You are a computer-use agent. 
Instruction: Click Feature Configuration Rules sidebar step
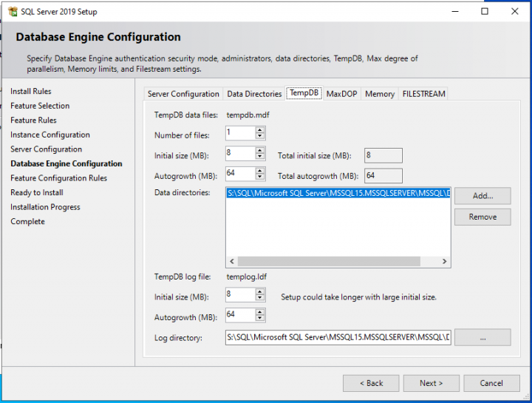(58, 178)
